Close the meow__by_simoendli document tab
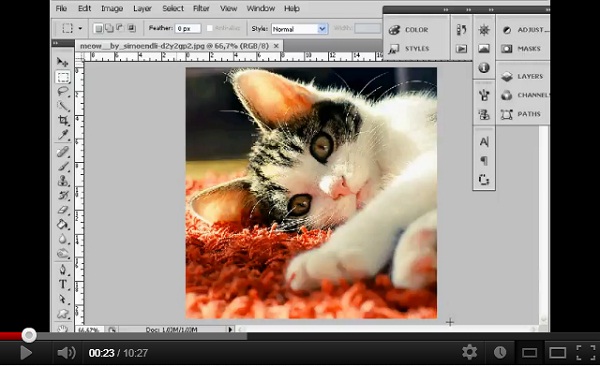Screen dimensions: 600x366 point(276,46)
